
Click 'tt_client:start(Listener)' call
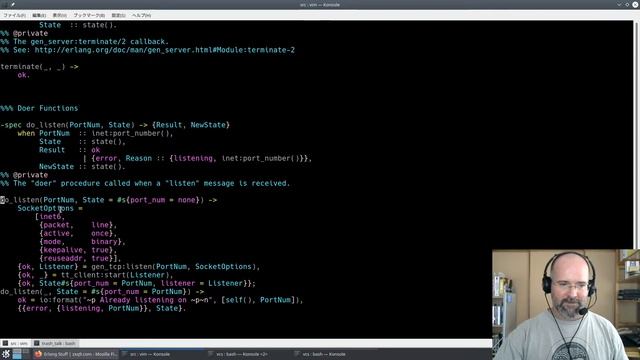pyautogui.click(x=115, y=275)
